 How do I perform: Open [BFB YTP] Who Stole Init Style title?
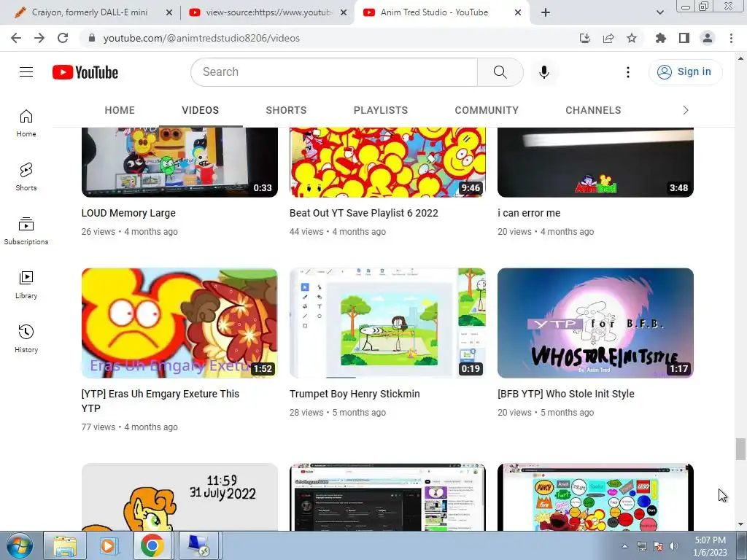[x=566, y=394]
